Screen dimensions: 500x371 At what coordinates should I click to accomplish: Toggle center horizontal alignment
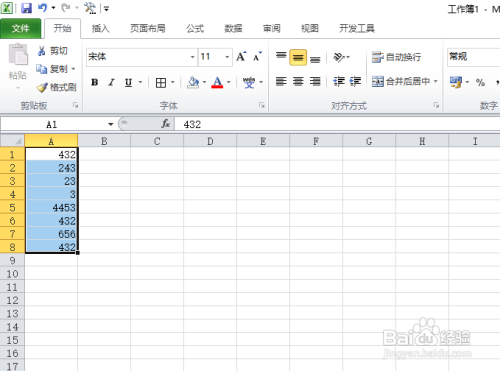click(x=298, y=81)
